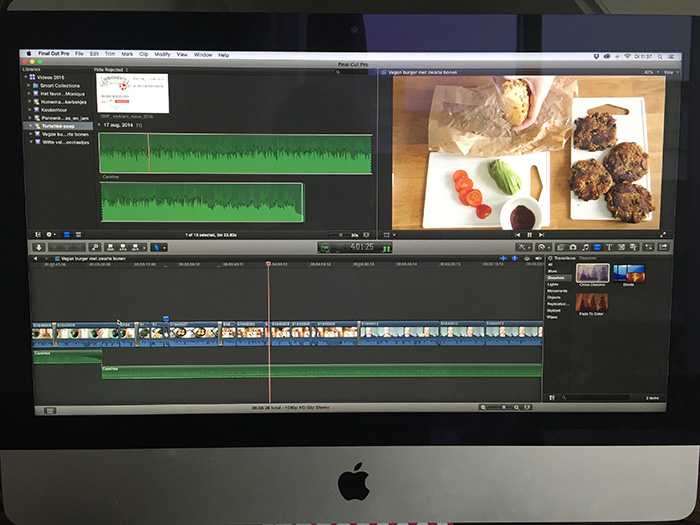Show the Photos Browser camera icon
This screenshot has width=700, height=525.
[573, 247]
